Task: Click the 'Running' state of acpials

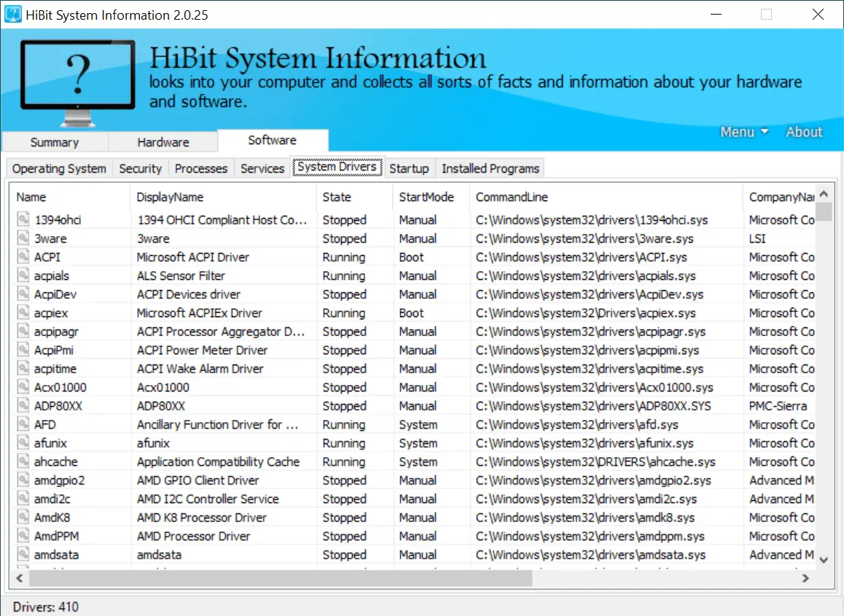Action: tap(344, 276)
